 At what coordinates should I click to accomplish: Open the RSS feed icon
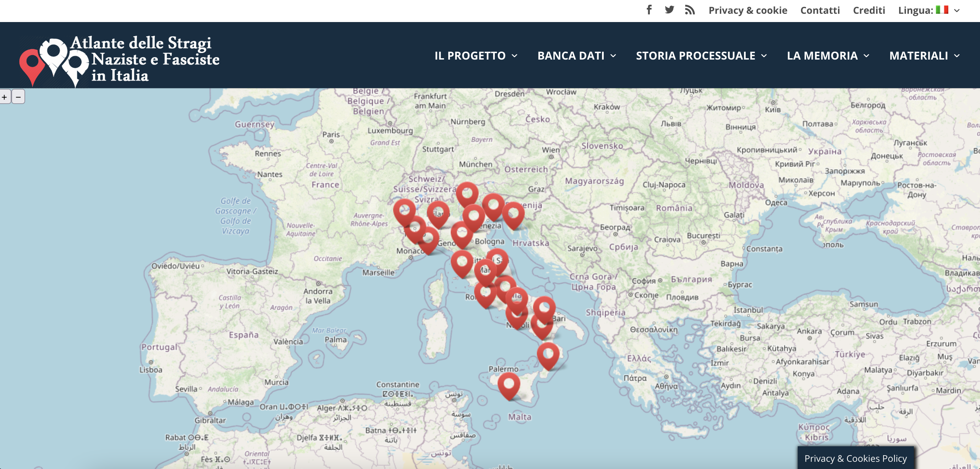[x=690, y=10]
